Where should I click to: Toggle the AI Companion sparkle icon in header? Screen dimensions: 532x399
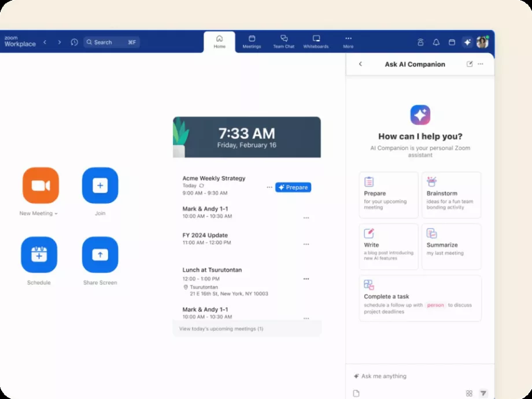point(468,42)
